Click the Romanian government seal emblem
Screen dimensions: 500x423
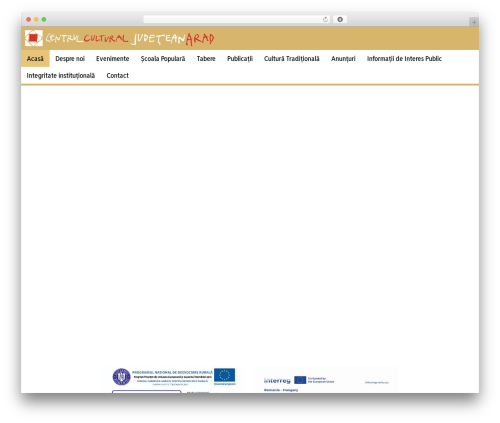pyautogui.click(x=121, y=377)
